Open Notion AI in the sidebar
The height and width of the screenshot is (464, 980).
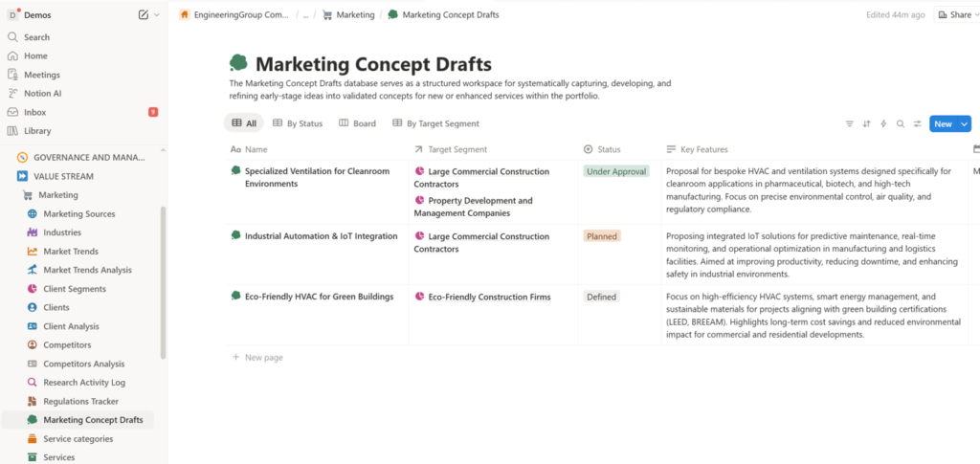(x=42, y=93)
